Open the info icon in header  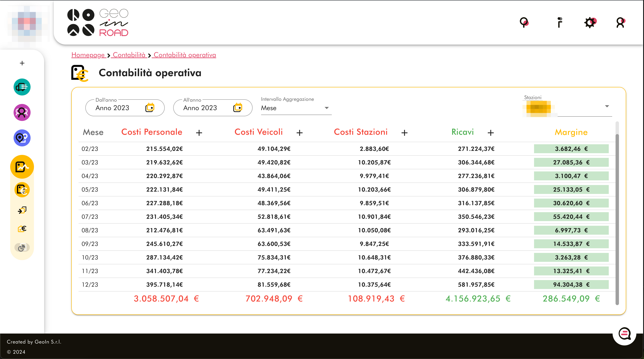pos(560,22)
